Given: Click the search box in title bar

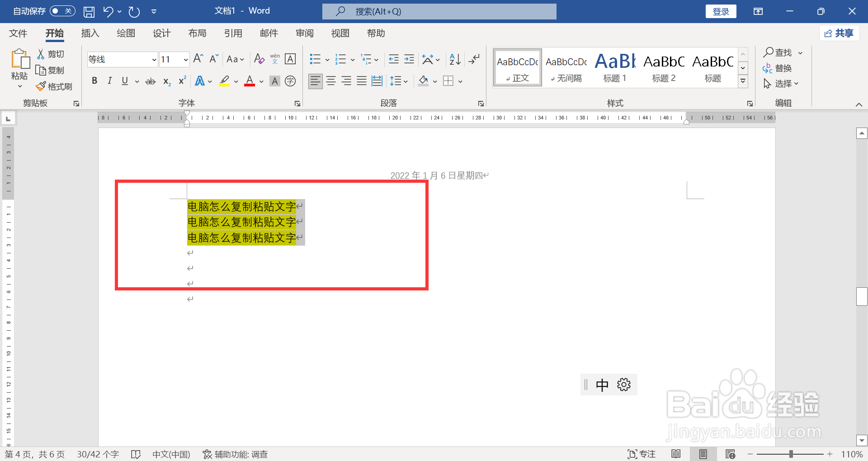Looking at the screenshot, I should pyautogui.click(x=439, y=11).
